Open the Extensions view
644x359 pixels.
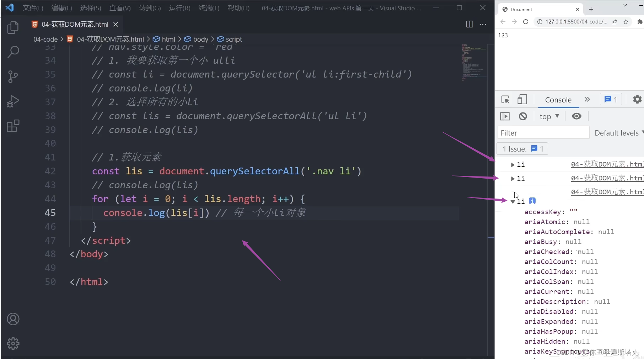pyautogui.click(x=13, y=126)
